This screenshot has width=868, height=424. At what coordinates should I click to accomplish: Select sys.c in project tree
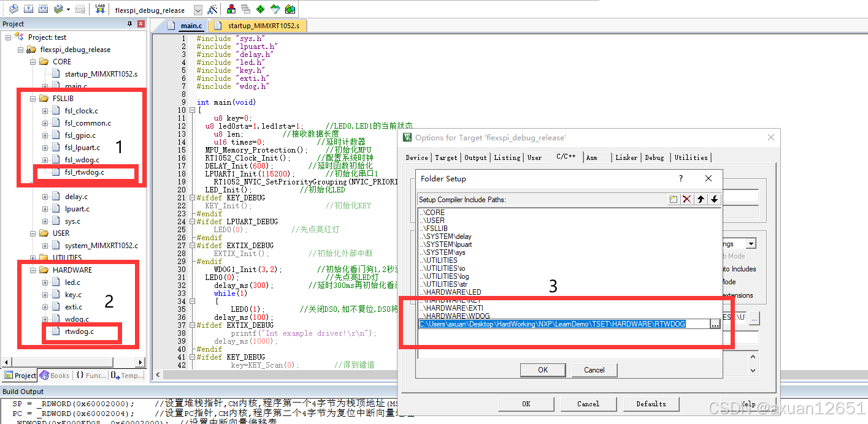point(72,221)
